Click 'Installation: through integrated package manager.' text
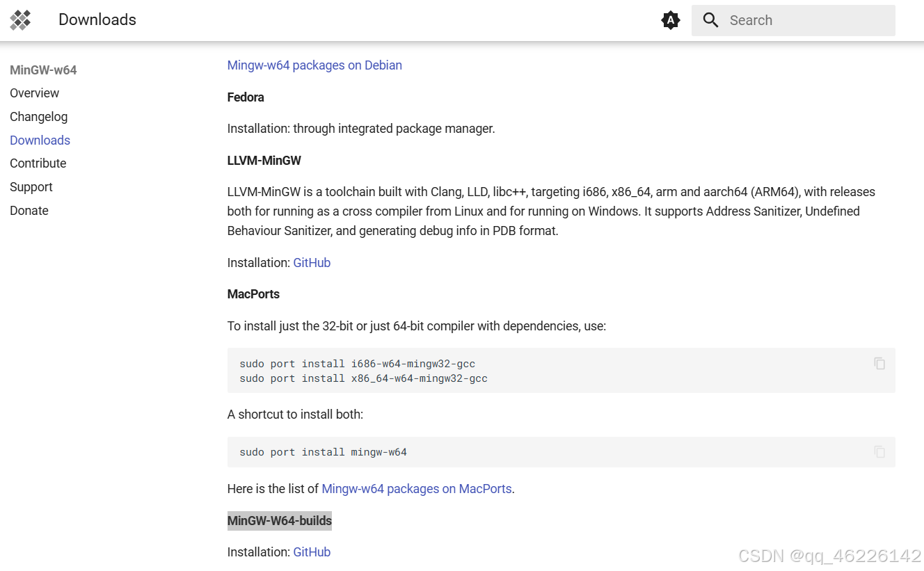Viewport: 924px width, 571px height. pos(361,129)
